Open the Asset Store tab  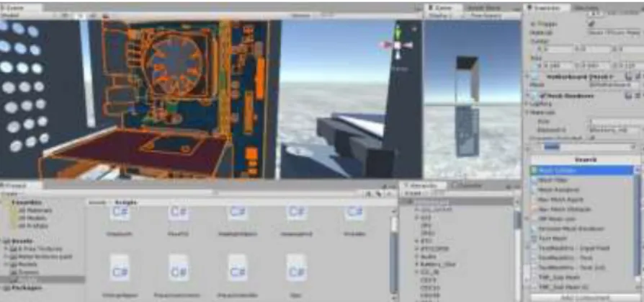click(484, 8)
